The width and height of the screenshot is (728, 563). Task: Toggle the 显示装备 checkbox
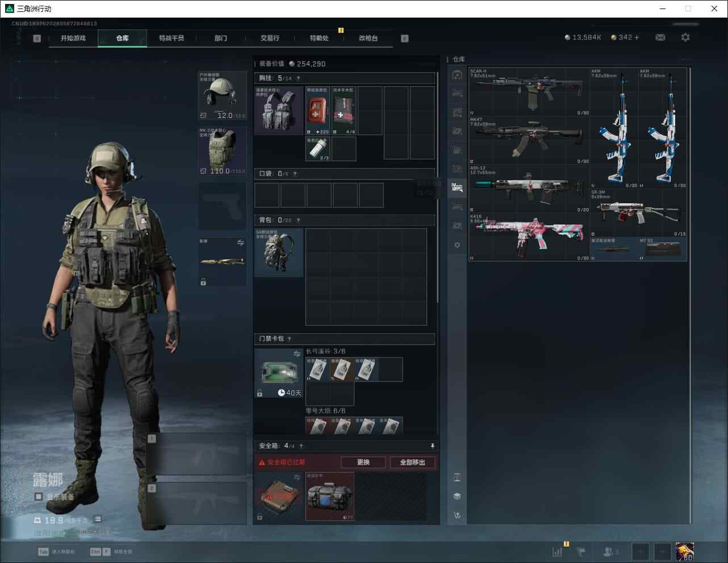click(39, 497)
